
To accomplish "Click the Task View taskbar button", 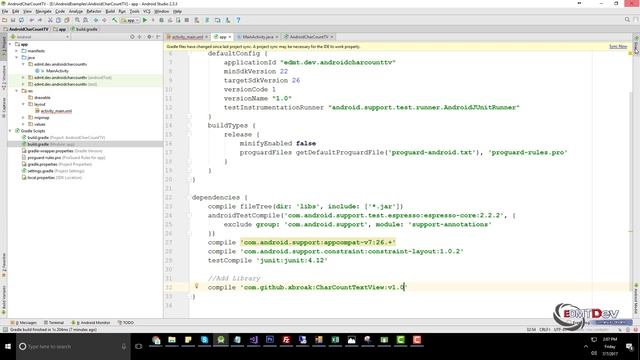I will (x=139, y=347).
